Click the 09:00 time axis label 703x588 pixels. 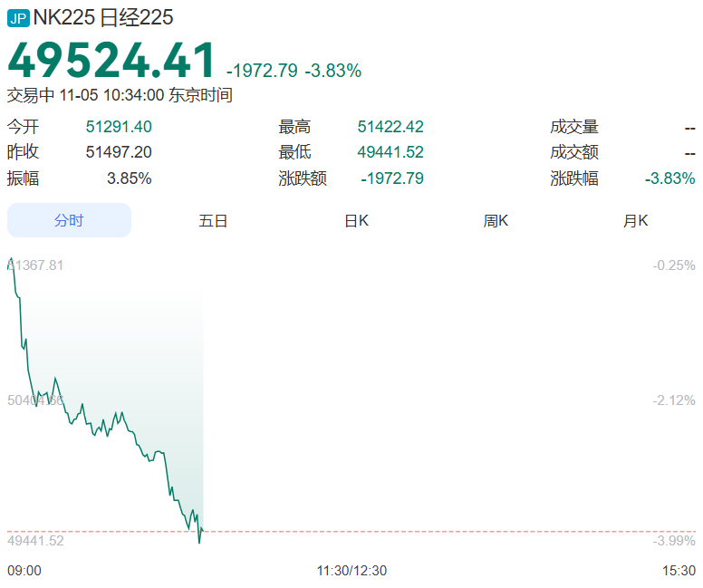(x=24, y=571)
